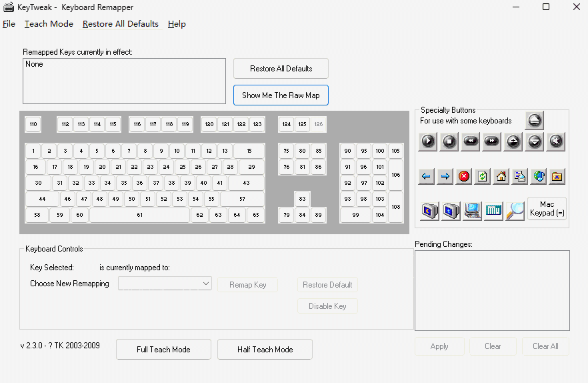
Task: Click the Mac Keypad (=) button
Action: pyautogui.click(x=547, y=208)
